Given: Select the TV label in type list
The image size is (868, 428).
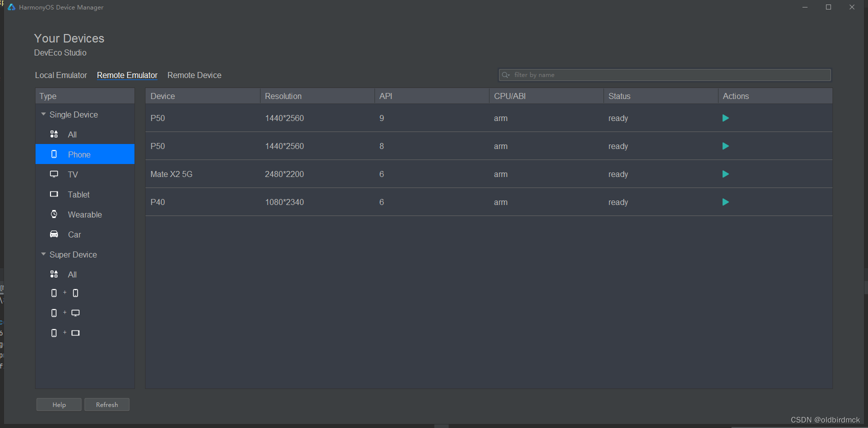Looking at the screenshot, I should (x=73, y=174).
